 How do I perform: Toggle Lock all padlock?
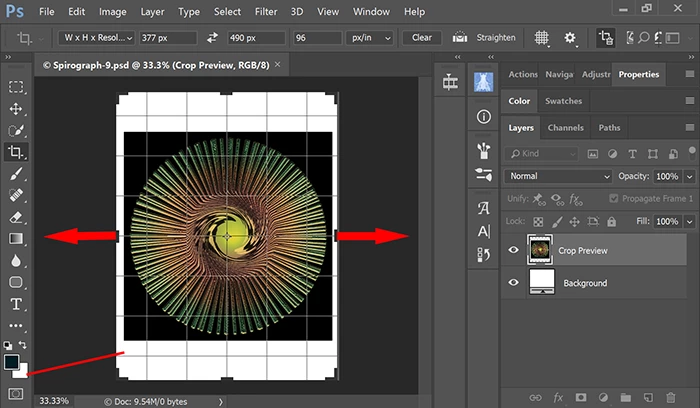[x=611, y=221]
